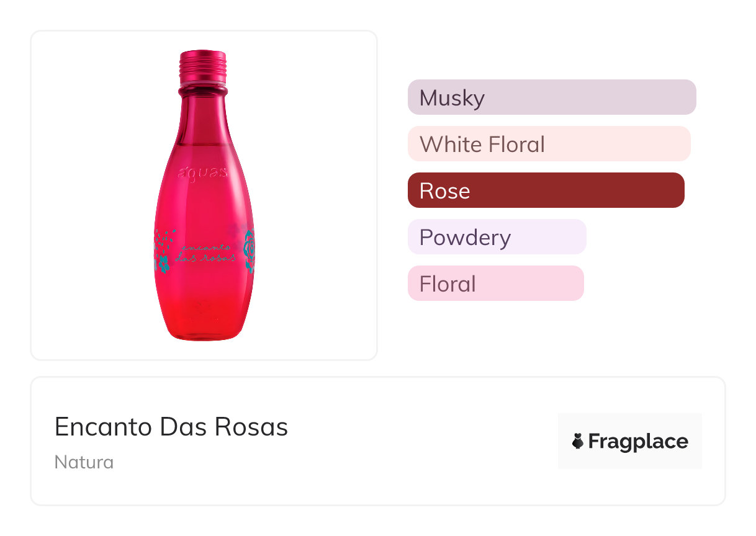
Task: Open the Fragplace wordmark link
Action: tap(637, 442)
